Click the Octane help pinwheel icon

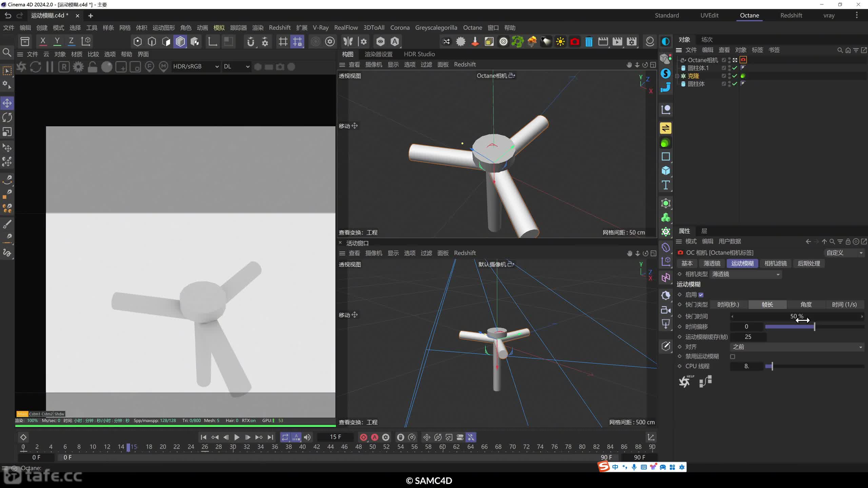686,382
